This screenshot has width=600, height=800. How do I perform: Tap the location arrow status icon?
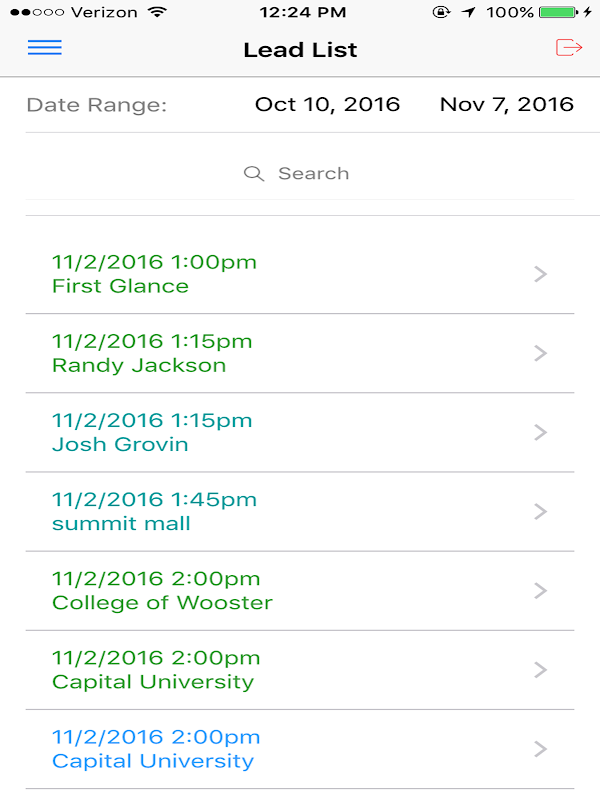click(469, 13)
